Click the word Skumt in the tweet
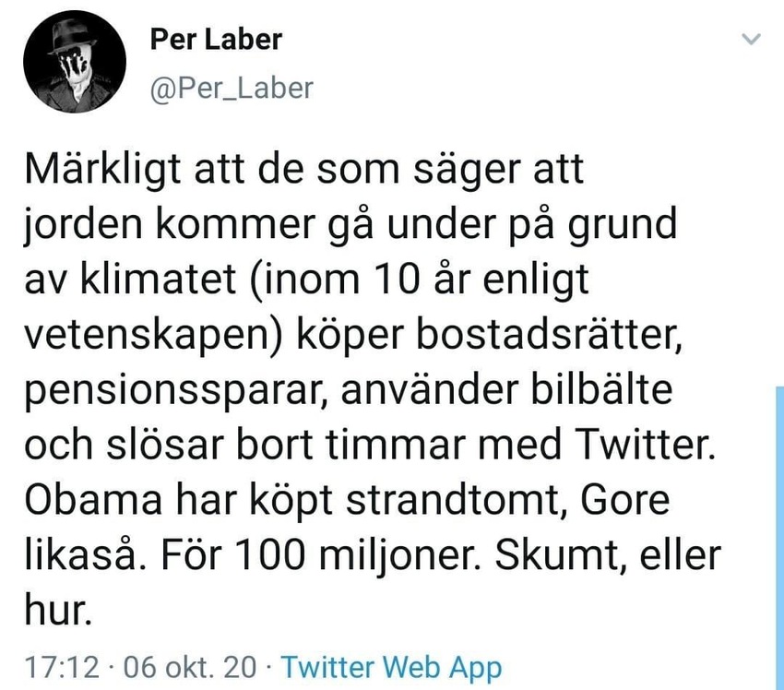This screenshot has width=784, height=690. coord(560,554)
